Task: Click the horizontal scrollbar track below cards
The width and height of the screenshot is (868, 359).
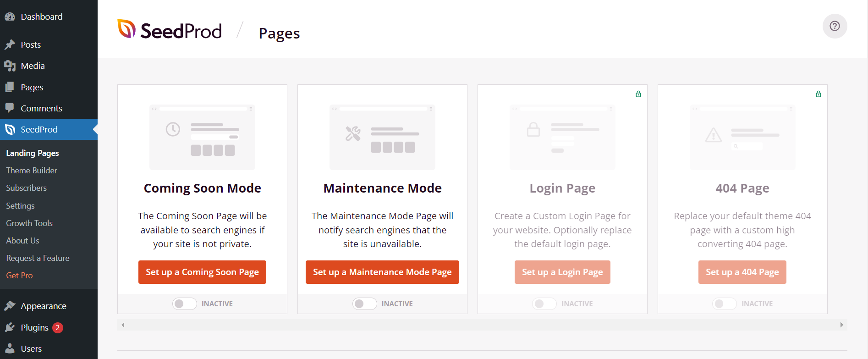Action: tap(482, 325)
